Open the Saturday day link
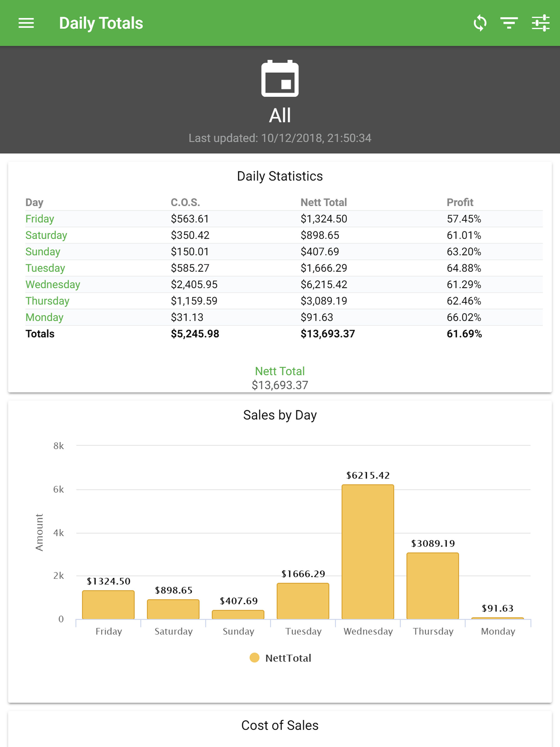The width and height of the screenshot is (560, 747). (x=46, y=235)
